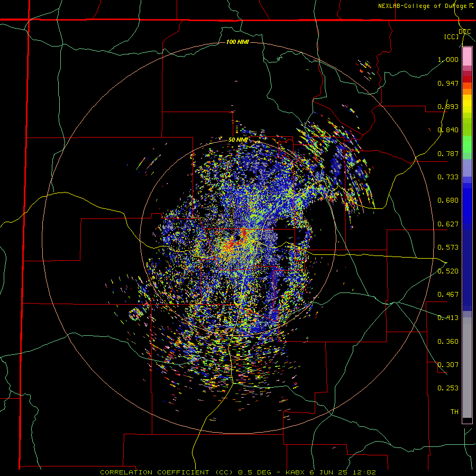Click the 50 NMI range ring label
Image resolution: width=476 pixels, height=476 pixels.
click(x=238, y=140)
